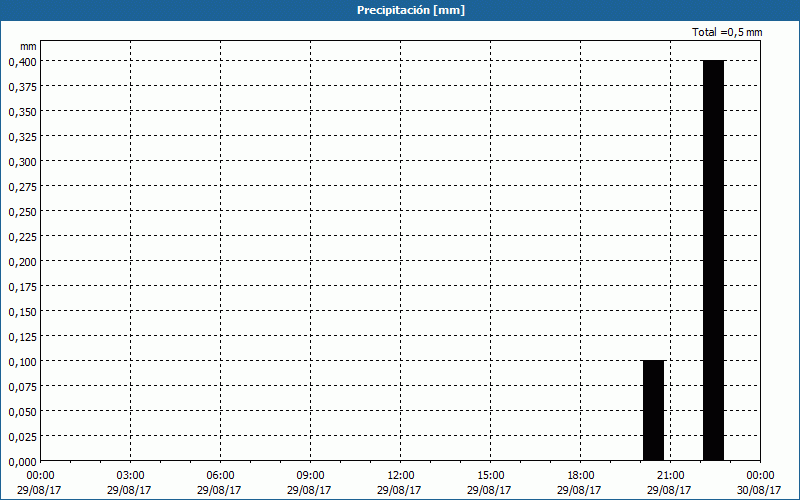
Task: Select the 21:00 29/08/17 time label
Action: [x=669, y=483]
